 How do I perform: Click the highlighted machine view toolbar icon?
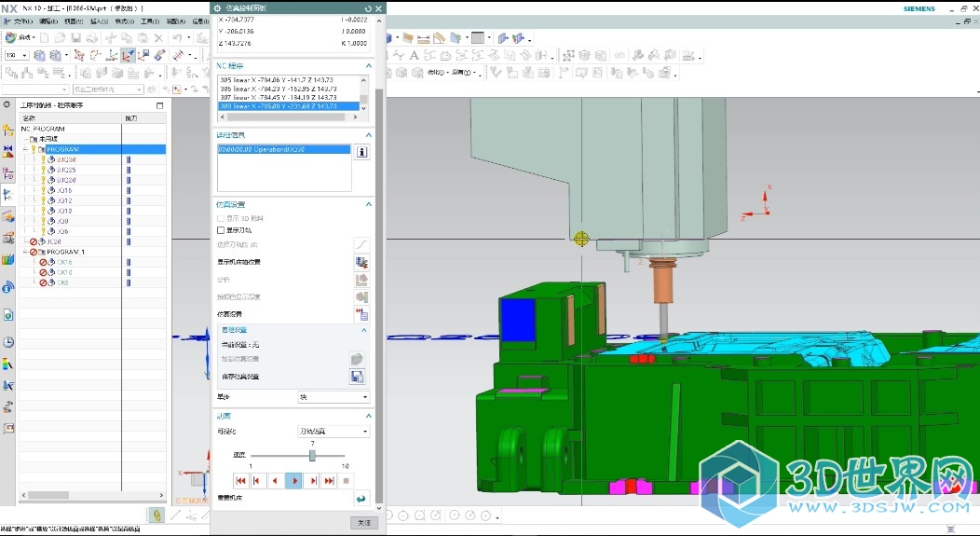pos(128,56)
